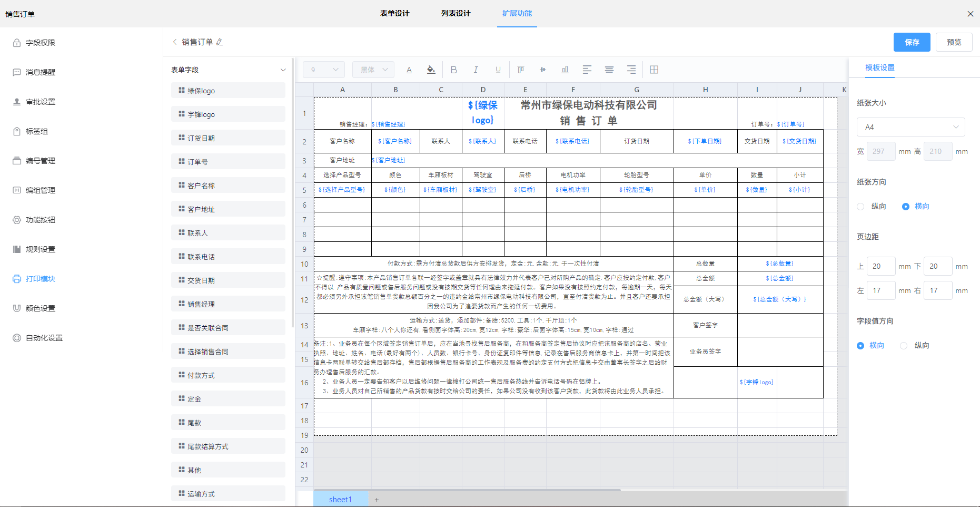This screenshot has height=507, width=980.
Task: Select the 销售经理 field
Action: (228, 304)
